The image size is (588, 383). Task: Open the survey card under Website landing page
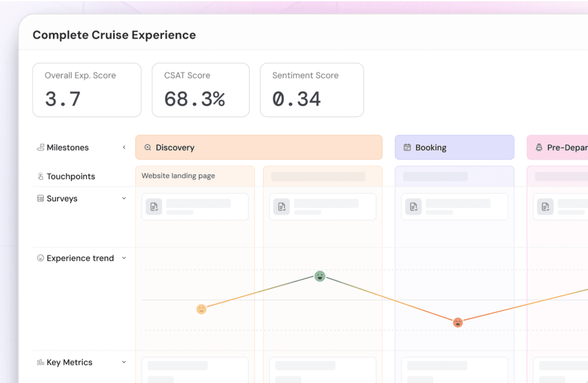pyautogui.click(x=195, y=207)
